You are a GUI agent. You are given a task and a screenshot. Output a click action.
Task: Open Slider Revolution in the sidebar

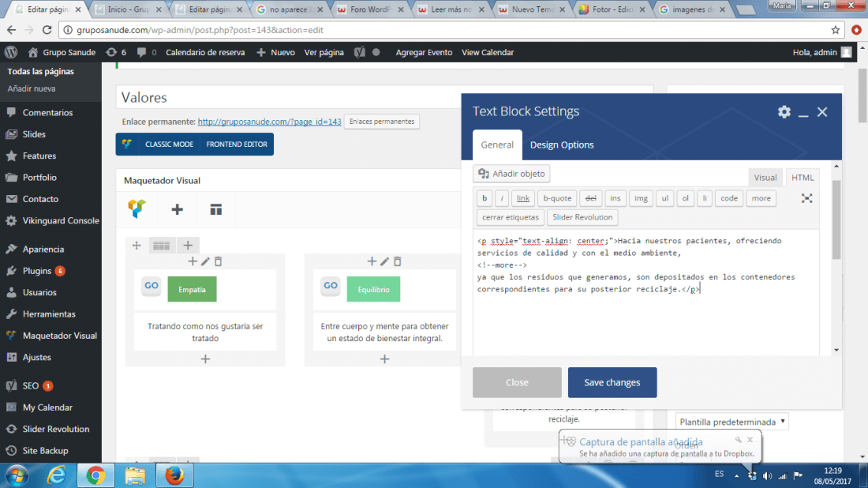(x=56, y=429)
